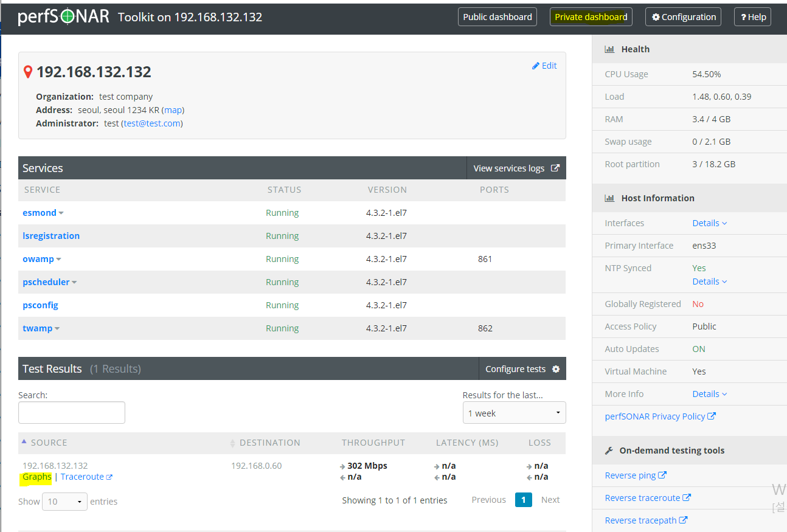This screenshot has height=532, width=787.
Task: Click the Destination column sort arrows
Action: (x=232, y=443)
